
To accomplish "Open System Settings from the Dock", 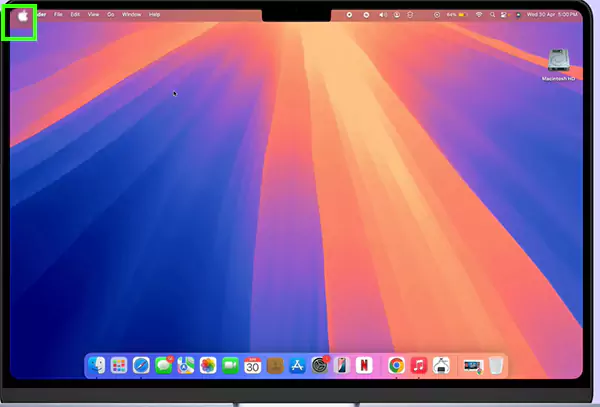I will pos(320,366).
